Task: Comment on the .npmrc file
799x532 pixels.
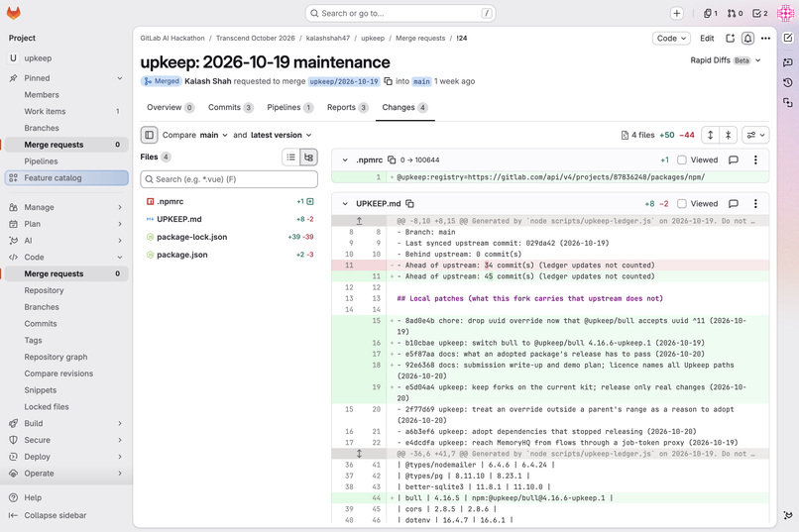Action: (734, 160)
